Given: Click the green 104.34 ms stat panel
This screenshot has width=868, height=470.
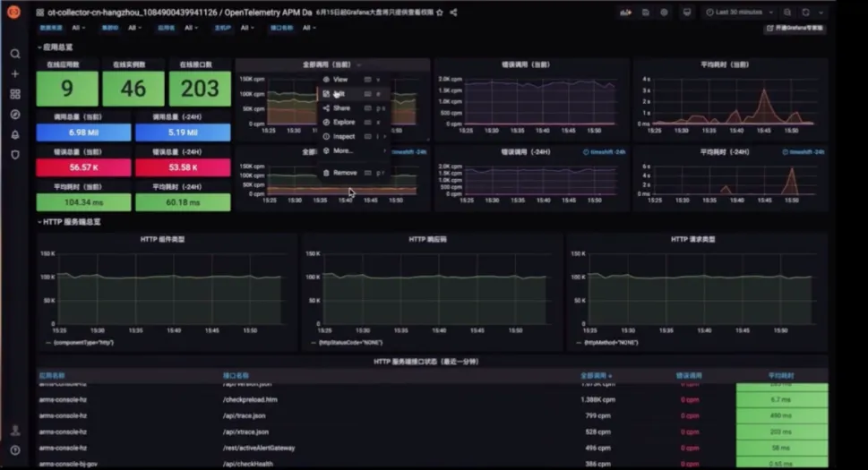Looking at the screenshot, I should pos(83,202).
